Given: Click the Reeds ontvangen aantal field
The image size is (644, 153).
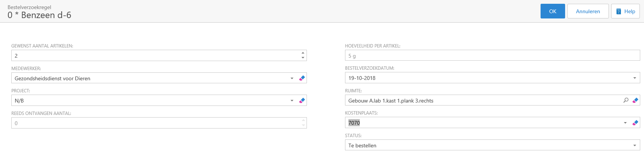Looking at the screenshot, I should point(151,123).
